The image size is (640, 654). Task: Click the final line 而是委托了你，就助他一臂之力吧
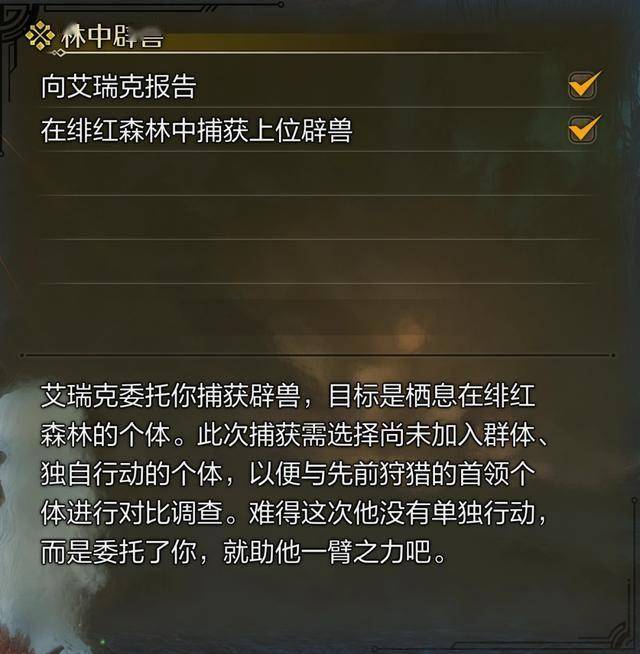click(244, 552)
